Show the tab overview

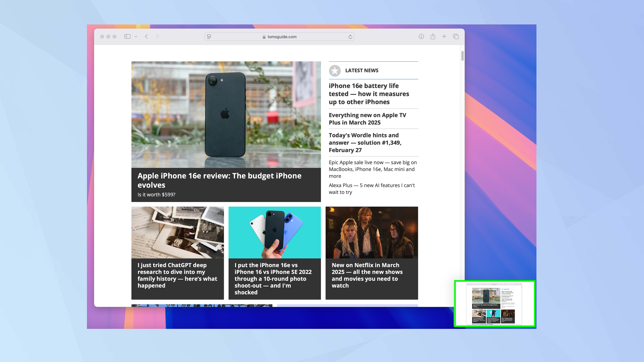(x=456, y=36)
